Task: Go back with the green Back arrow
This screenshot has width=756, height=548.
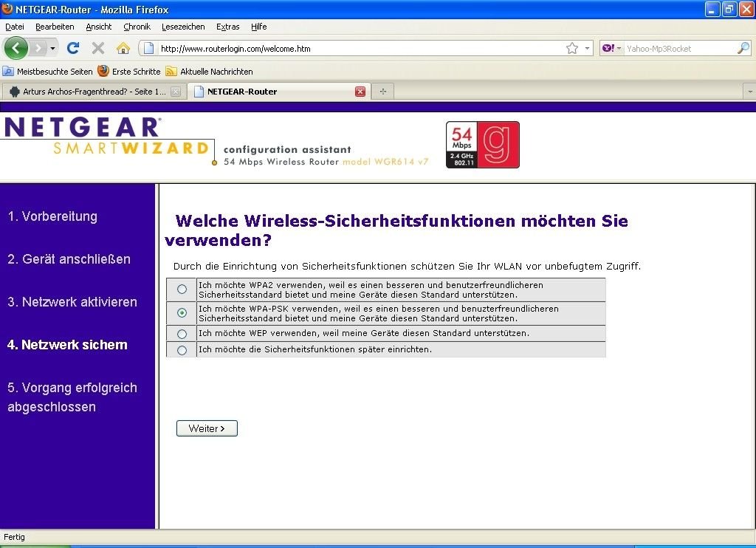Action: click(16, 48)
